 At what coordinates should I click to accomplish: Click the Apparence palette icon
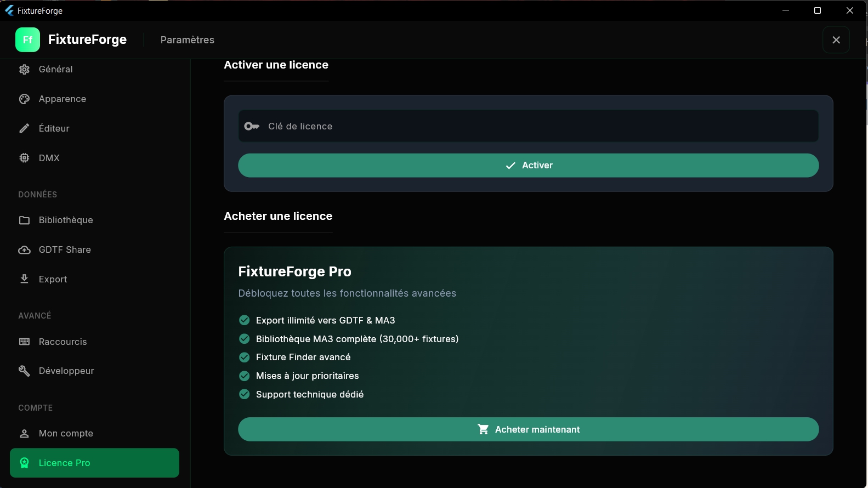(24, 99)
